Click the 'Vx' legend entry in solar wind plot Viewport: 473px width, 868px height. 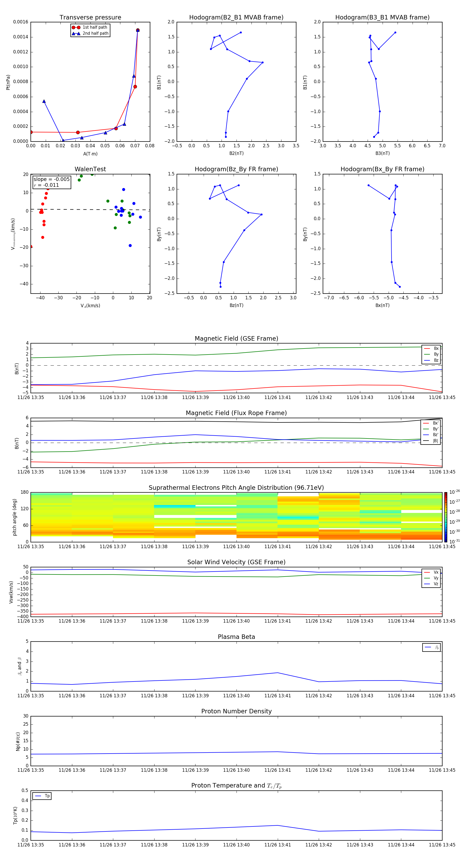(x=431, y=572)
